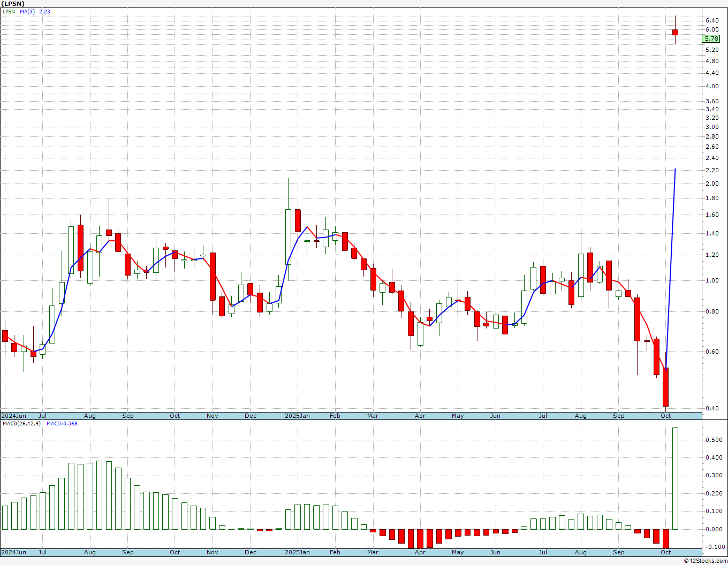Select the 4.40 price axis label
728x565 pixels.
(x=712, y=73)
